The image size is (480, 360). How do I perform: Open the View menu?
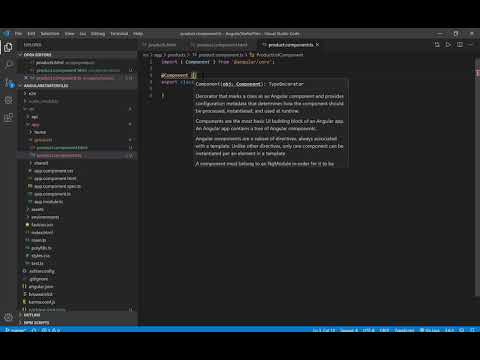69,34
